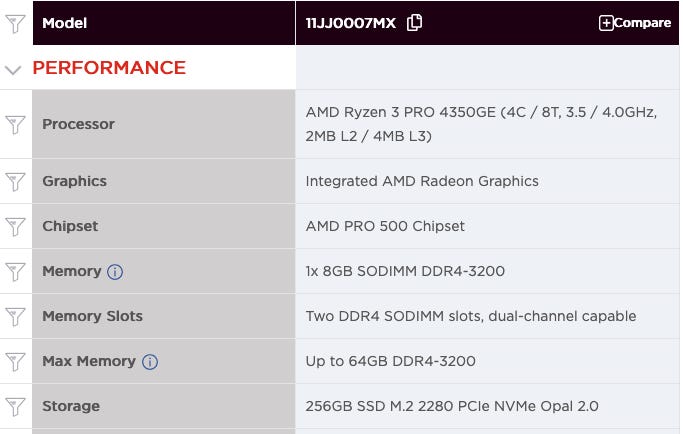
Task: Filter by the Max Memory row
Action: pos(15,361)
